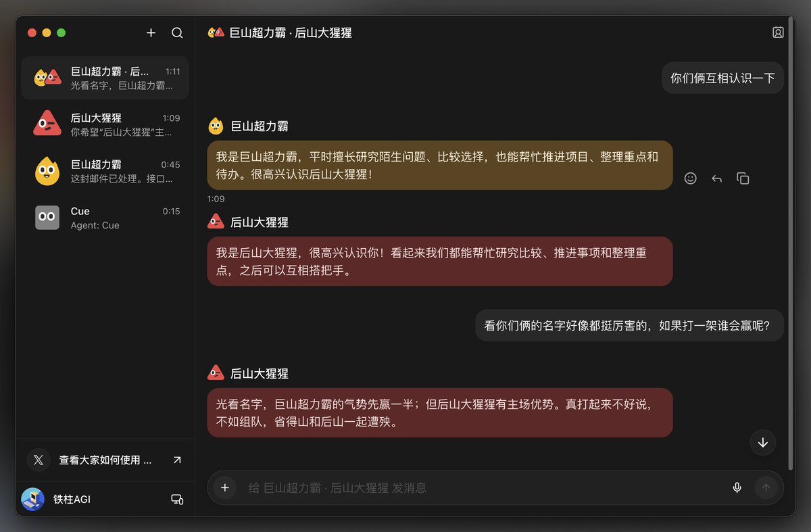811x532 pixels.
Task: Click sender name 巨山超力霸 above first reply
Action: [260, 126]
